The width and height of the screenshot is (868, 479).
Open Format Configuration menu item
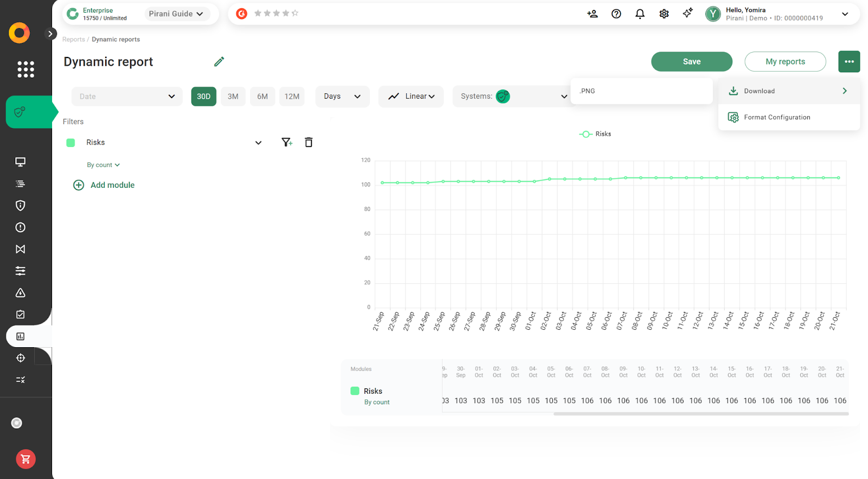(777, 117)
